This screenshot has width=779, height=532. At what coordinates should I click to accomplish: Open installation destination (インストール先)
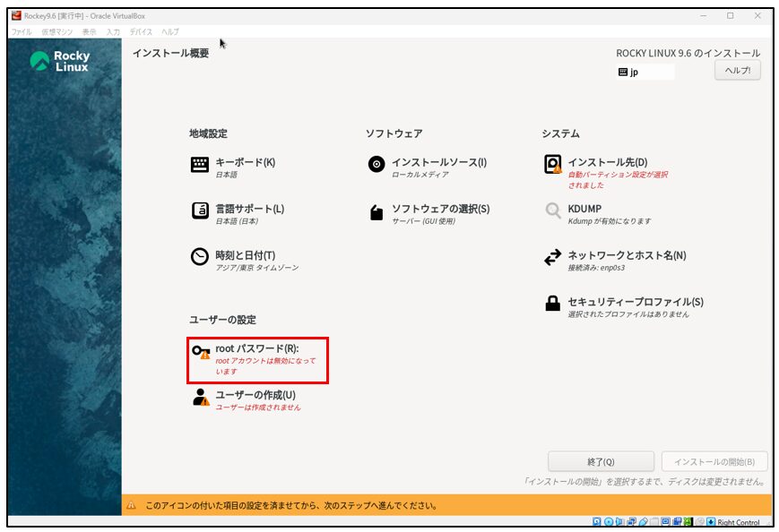coord(606,163)
